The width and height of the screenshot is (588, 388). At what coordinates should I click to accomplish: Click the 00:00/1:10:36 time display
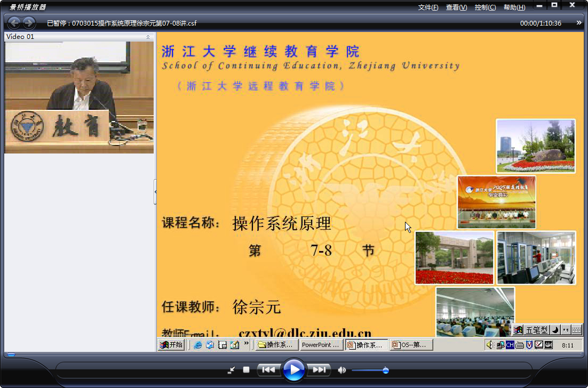click(x=541, y=23)
